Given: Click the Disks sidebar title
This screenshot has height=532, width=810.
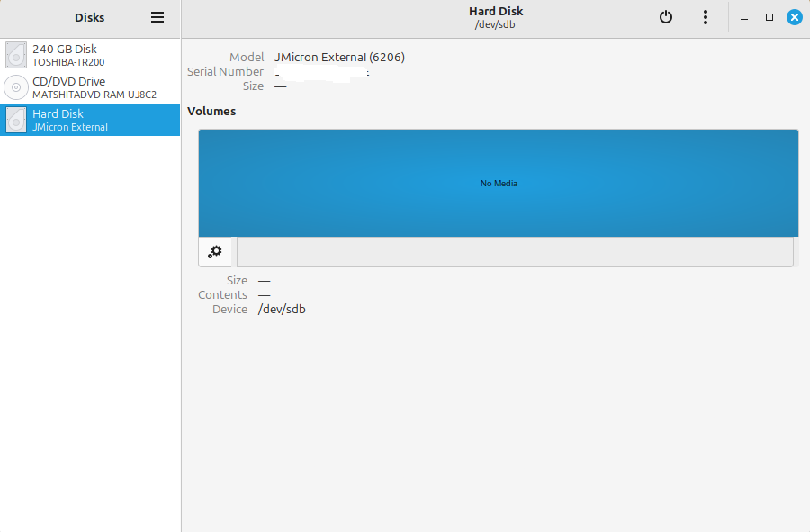Looking at the screenshot, I should click(89, 18).
